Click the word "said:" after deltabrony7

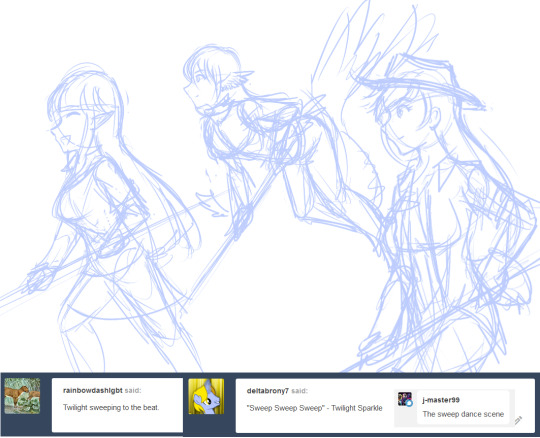(x=299, y=391)
